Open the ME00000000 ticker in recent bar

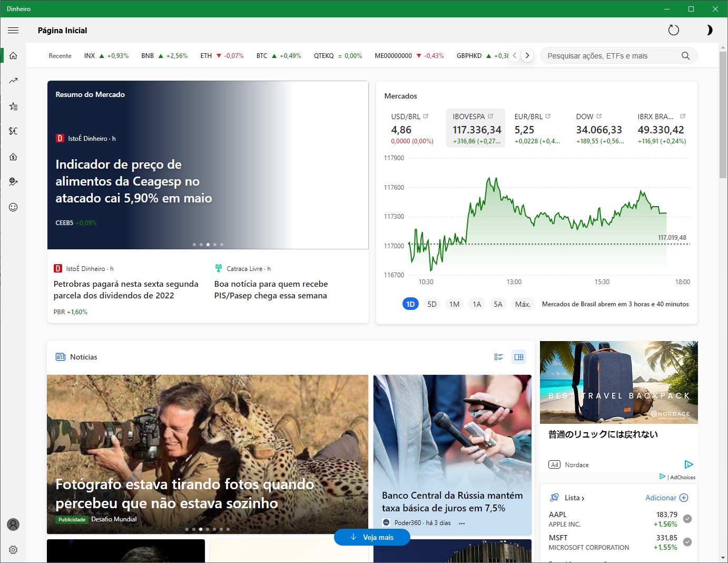(409, 55)
